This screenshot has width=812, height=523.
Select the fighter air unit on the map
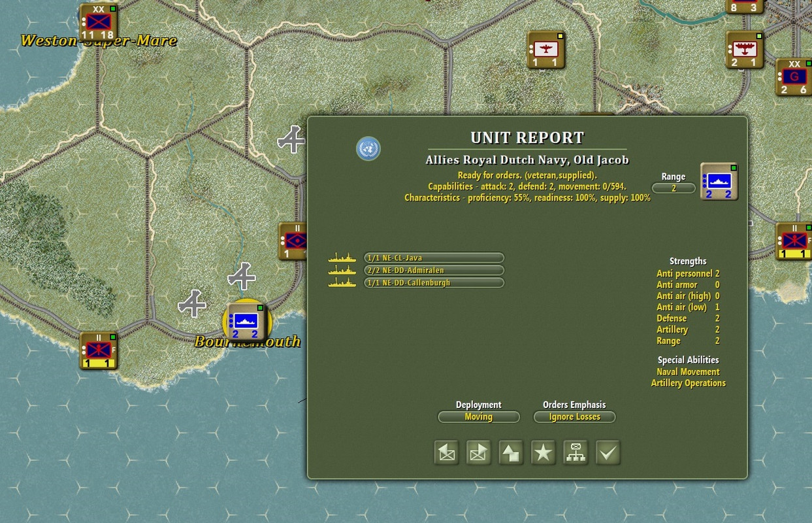pyautogui.click(x=546, y=50)
